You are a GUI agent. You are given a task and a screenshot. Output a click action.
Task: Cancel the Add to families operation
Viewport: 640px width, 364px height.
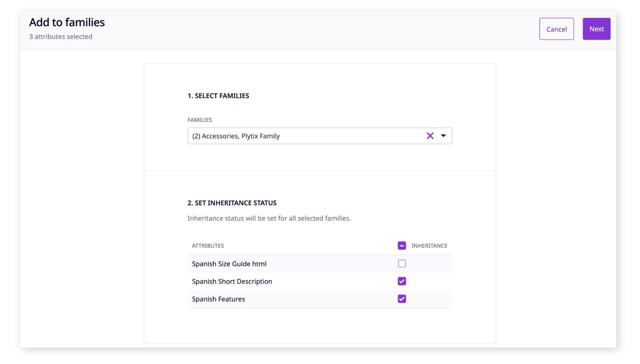tap(556, 29)
